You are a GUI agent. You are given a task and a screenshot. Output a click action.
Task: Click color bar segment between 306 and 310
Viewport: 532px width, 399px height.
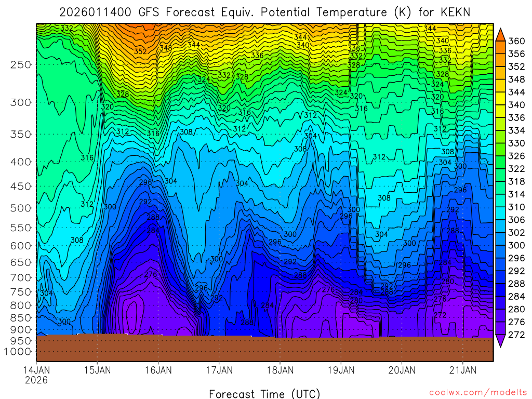pos(500,214)
